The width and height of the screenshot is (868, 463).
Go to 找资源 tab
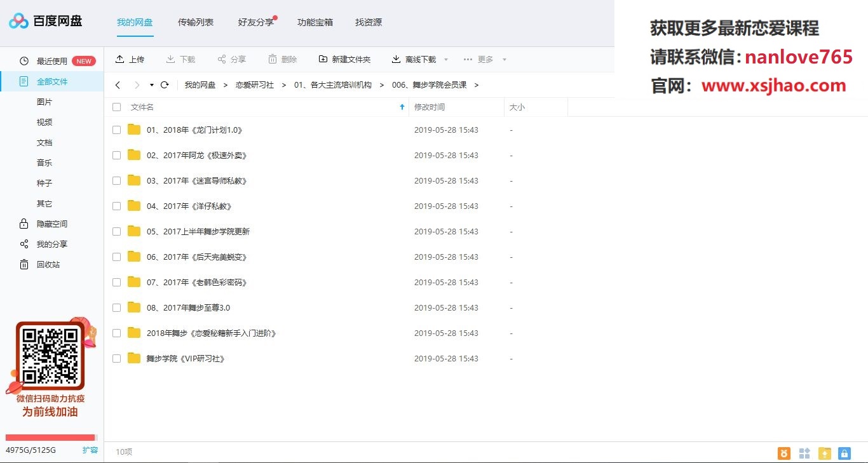tap(369, 22)
